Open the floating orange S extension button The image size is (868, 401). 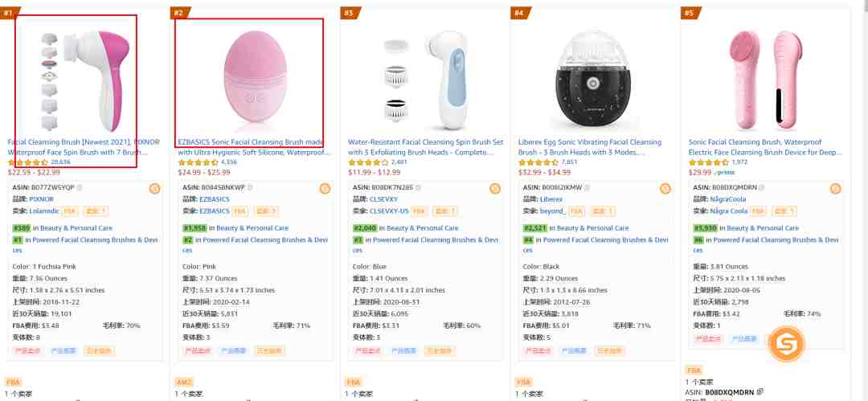coord(787,344)
